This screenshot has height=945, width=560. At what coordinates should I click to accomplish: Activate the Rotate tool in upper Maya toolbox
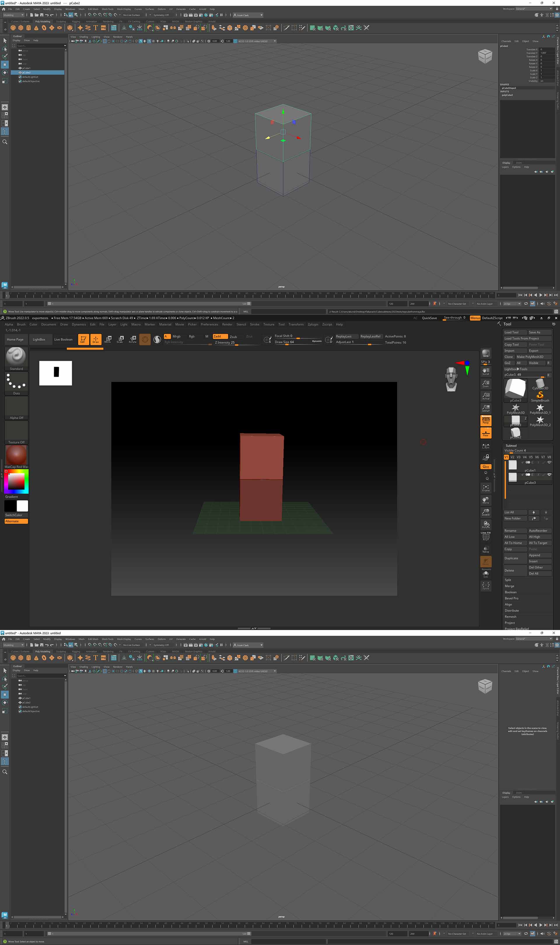tap(5, 72)
